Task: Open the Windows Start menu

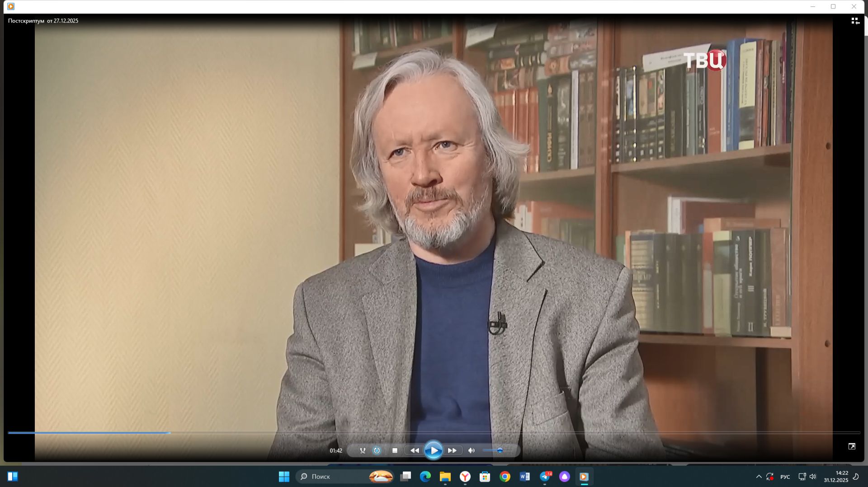Action: click(284, 477)
